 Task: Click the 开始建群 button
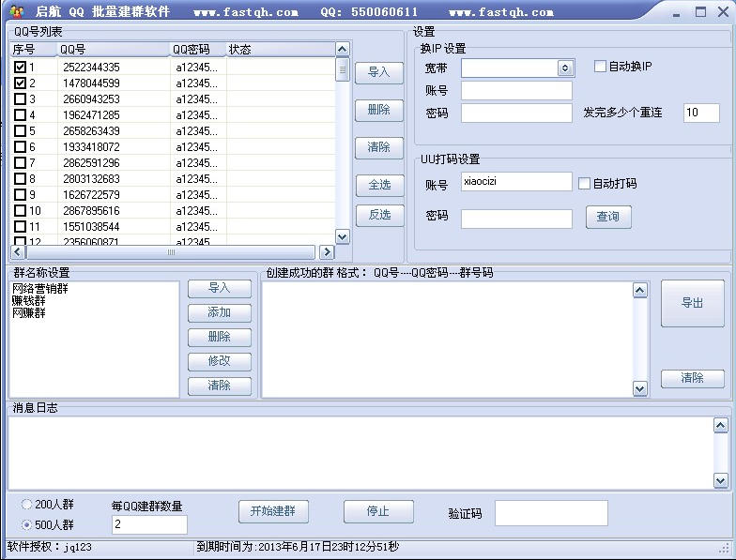[x=273, y=511]
